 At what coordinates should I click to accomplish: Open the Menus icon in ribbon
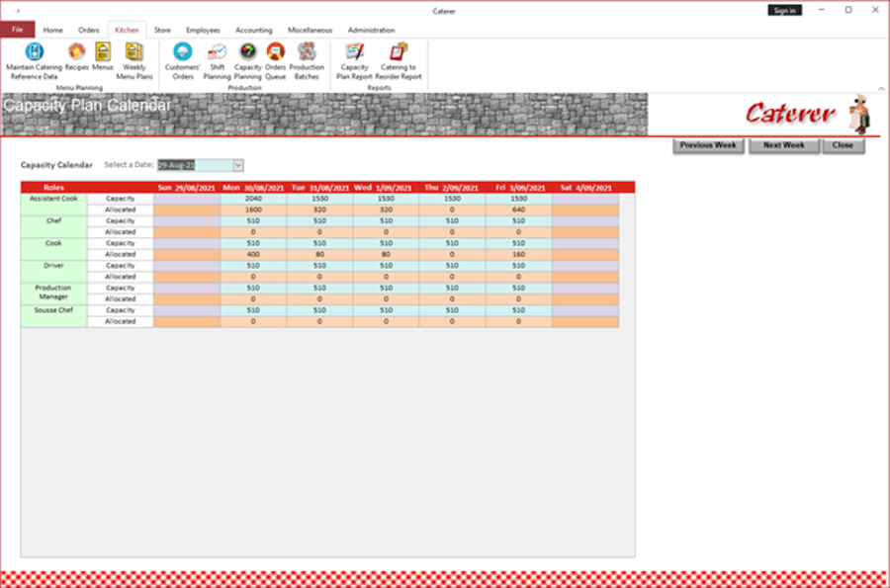(x=103, y=56)
